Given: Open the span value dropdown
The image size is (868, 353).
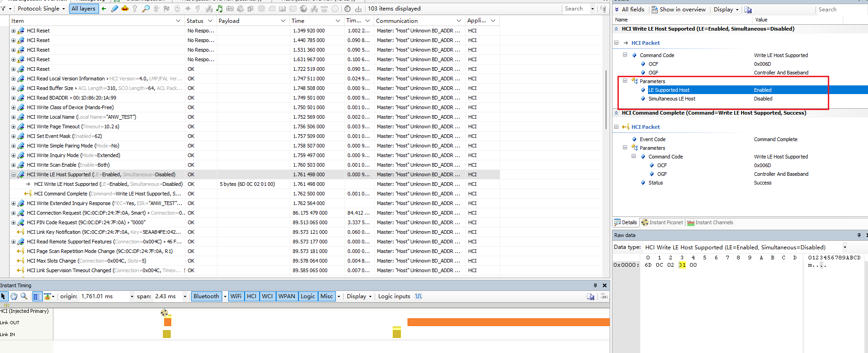Looking at the screenshot, I should (185, 296).
